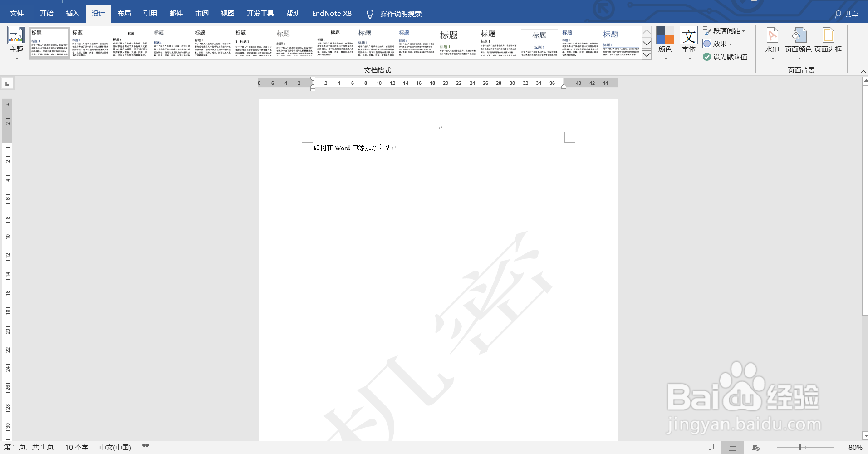Click the first-line indent marker on ruler
868x454 pixels.
[x=313, y=79]
